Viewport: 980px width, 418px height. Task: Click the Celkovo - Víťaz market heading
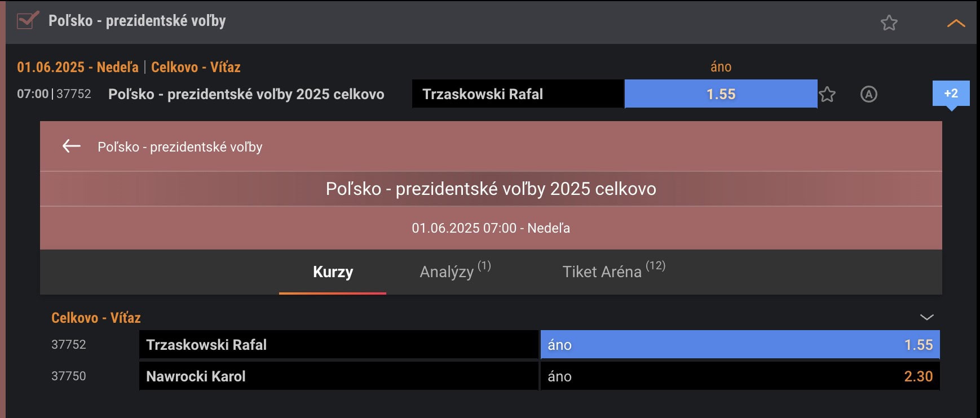(x=96, y=318)
